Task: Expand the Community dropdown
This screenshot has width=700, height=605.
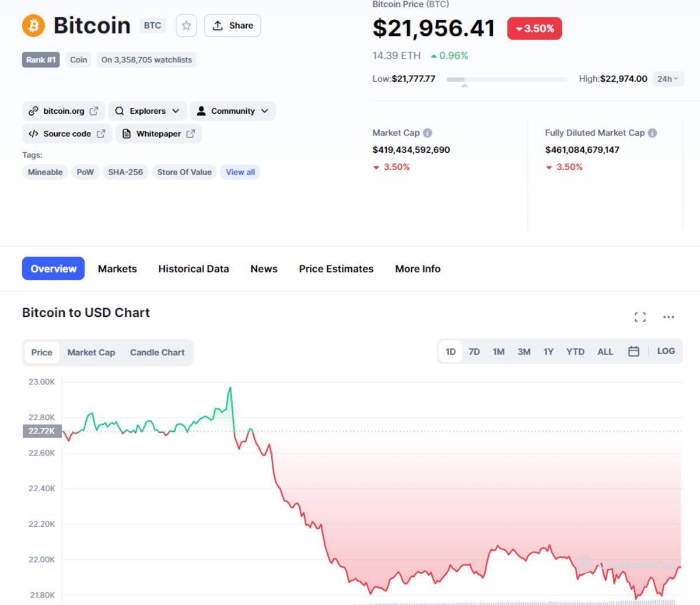Action: click(233, 111)
